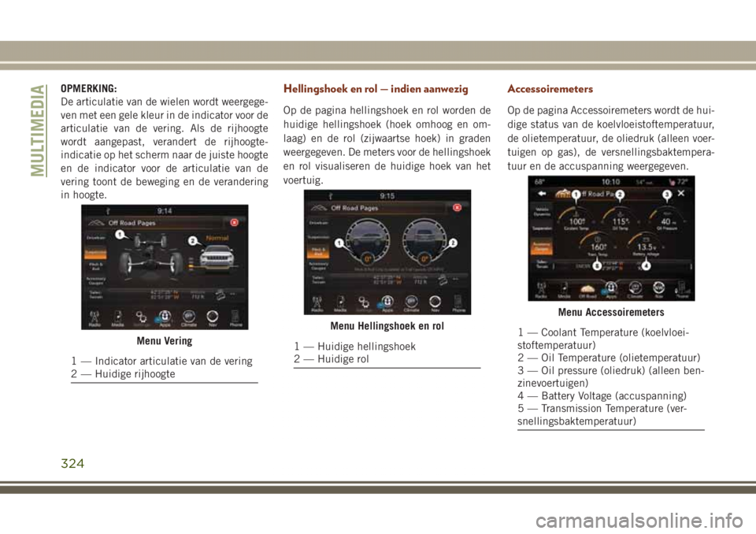Image resolution: width=756 pixels, height=534 pixels.
Task: Open Nav compass in the Hellingshoek en rol screen
Action: tap(435, 304)
